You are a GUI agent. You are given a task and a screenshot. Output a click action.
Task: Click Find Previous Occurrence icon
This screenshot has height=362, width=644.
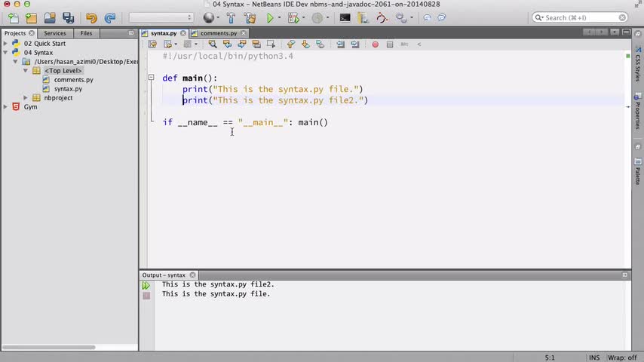227,44
